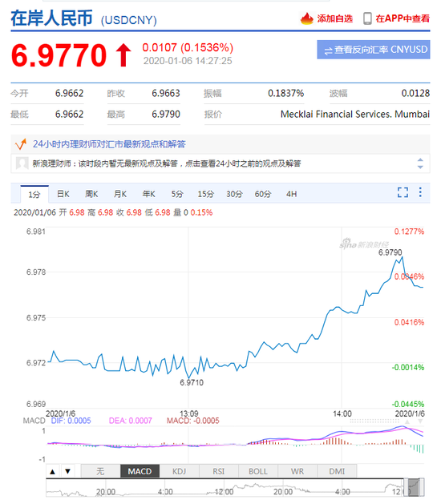Click DIF: 0.0005 indicator value
The image size is (441, 504).
tap(71, 421)
